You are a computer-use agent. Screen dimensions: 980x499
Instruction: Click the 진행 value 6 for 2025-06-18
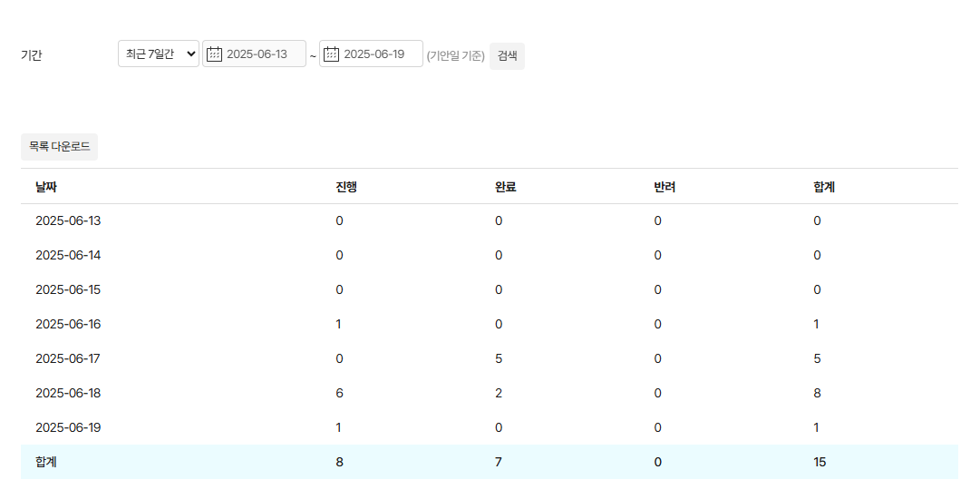[339, 394]
